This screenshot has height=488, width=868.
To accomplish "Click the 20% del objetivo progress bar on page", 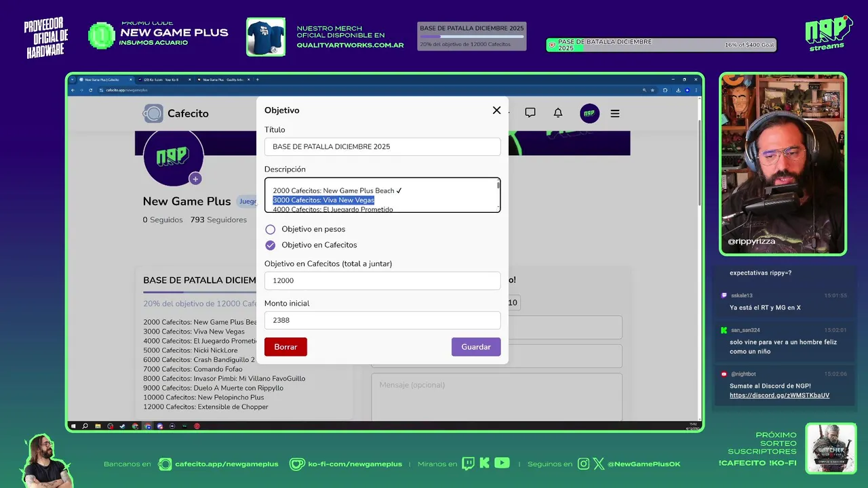I will click(x=200, y=292).
